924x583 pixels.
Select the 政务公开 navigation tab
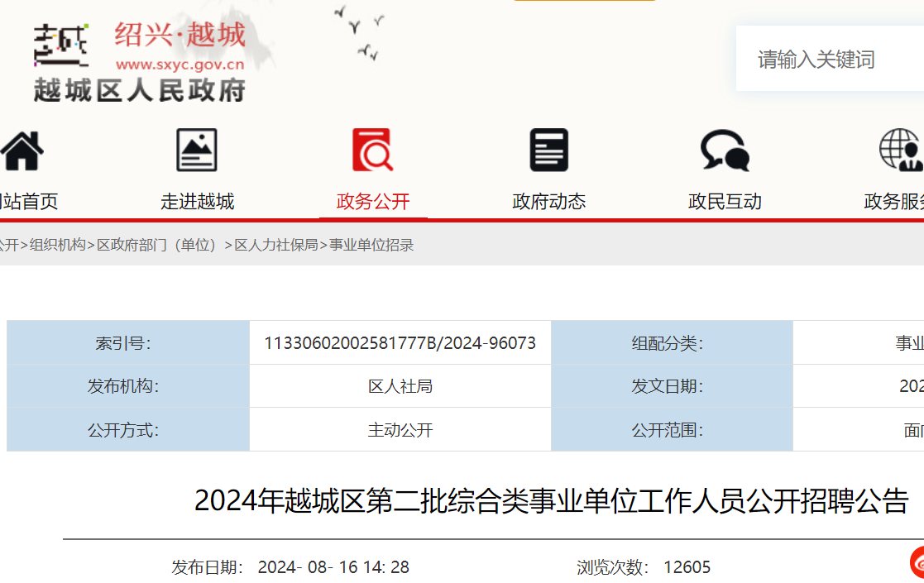[x=373, y=202]
